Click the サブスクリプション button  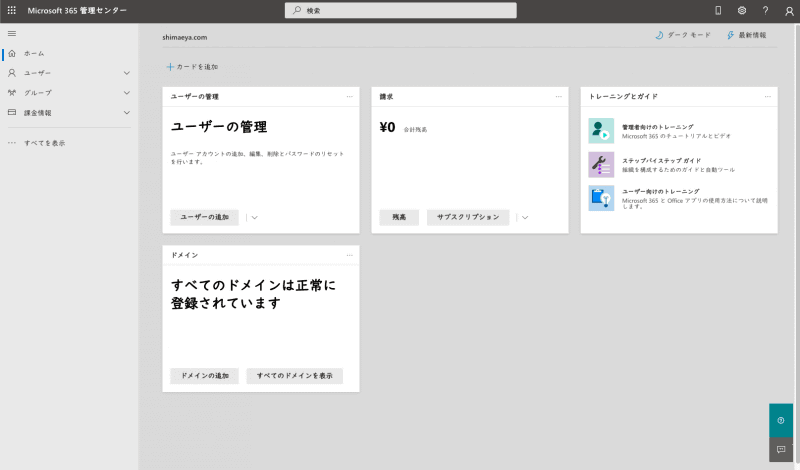tap(468, 217)
